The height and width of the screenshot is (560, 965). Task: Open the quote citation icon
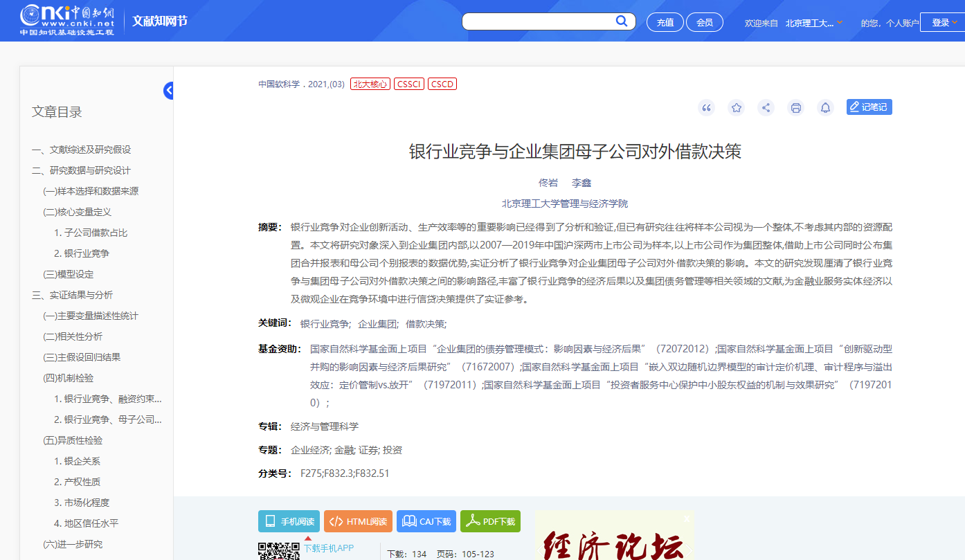(x=706, y=107)
